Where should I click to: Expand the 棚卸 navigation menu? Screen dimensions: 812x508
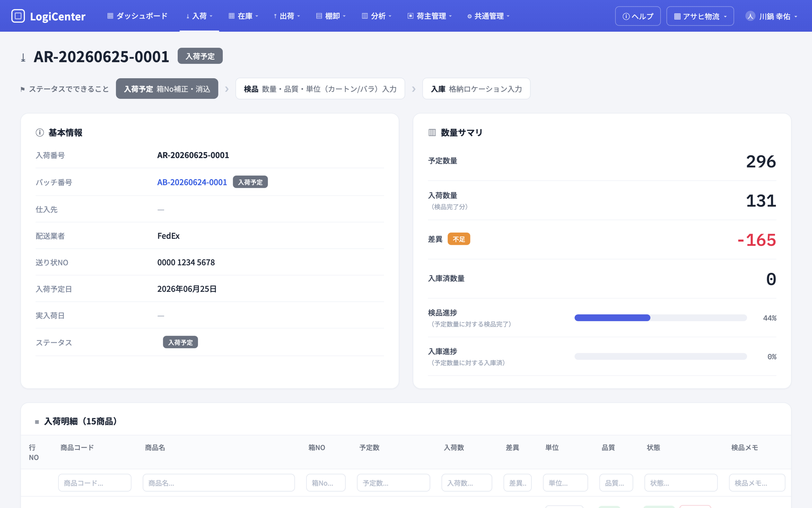coord(331,16)
